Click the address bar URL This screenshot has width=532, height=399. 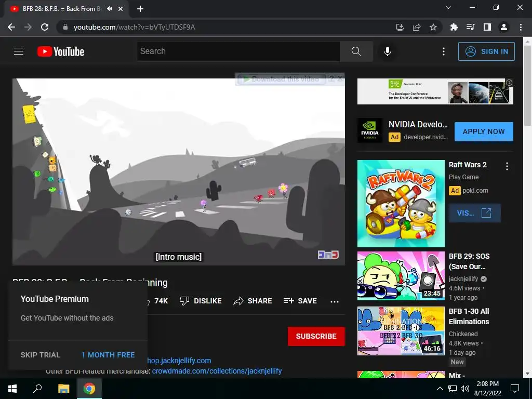pyautogui.click(x=135, y=27)
